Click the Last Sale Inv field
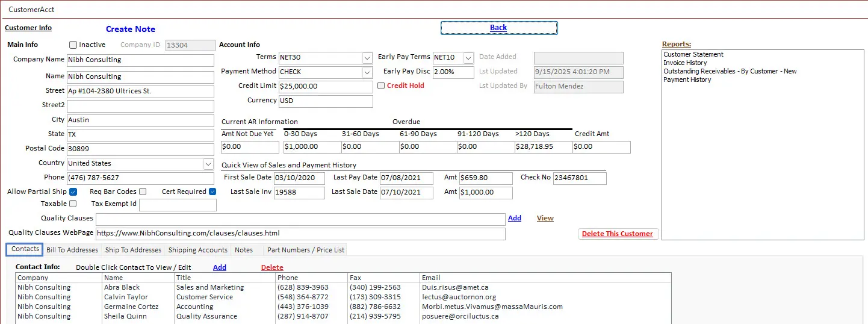This screenshot has width=868, height=324. click(x=299, y=193)
